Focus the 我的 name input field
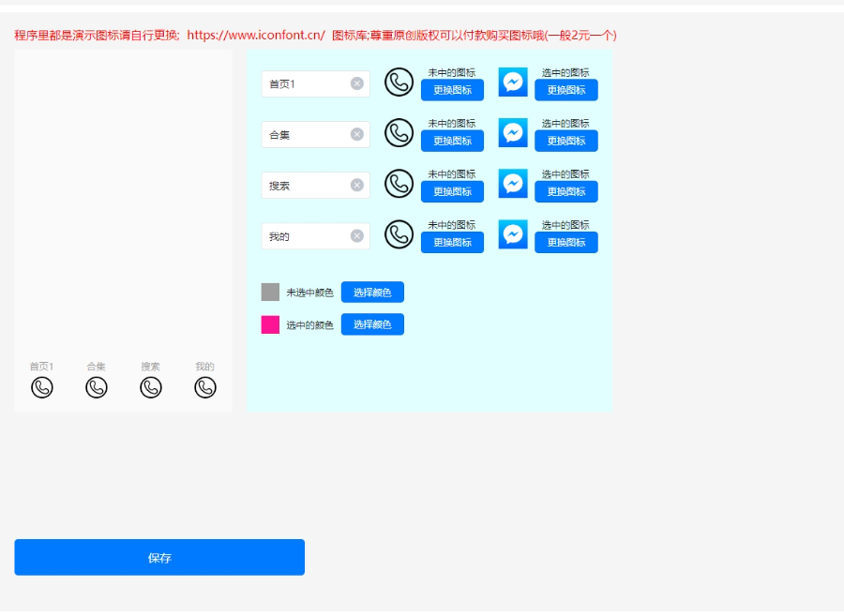The height and width of the screenshot is (616, 844). point(315,236)
